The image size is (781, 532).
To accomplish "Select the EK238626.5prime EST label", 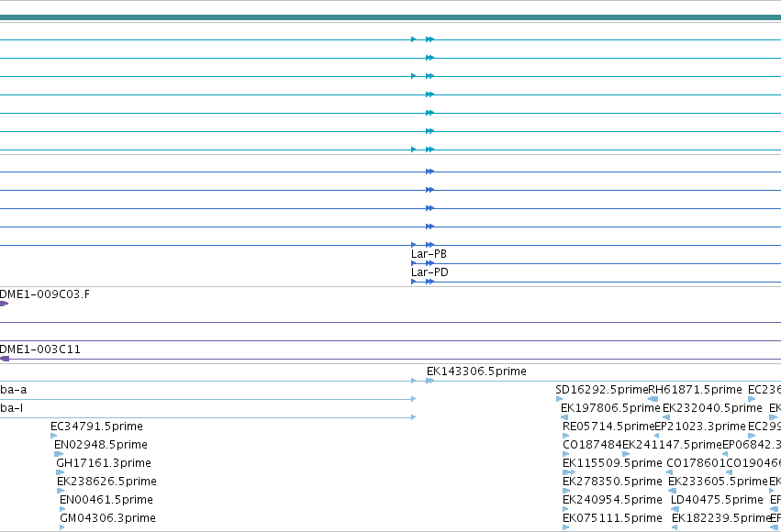I will tap(106, 482).
